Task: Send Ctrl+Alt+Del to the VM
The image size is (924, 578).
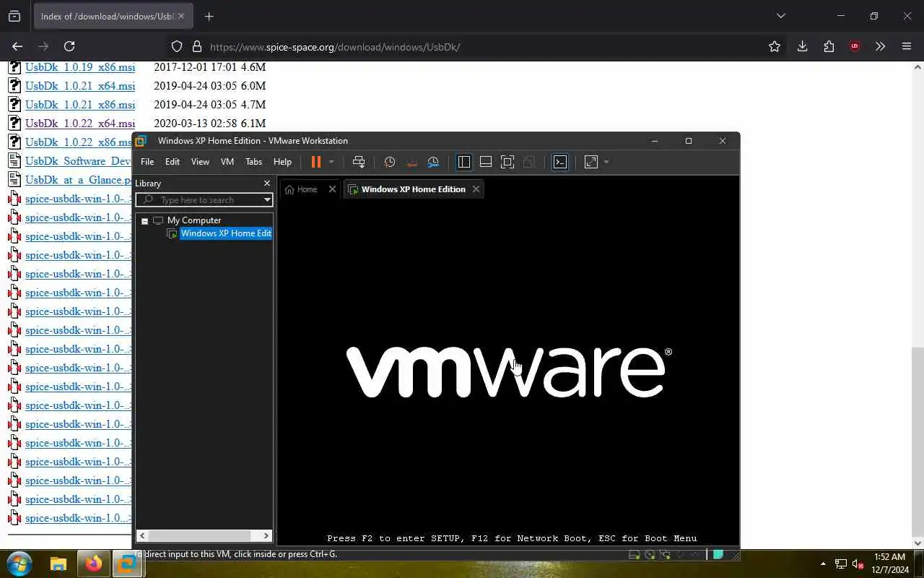Action: [x=359, y=162]
